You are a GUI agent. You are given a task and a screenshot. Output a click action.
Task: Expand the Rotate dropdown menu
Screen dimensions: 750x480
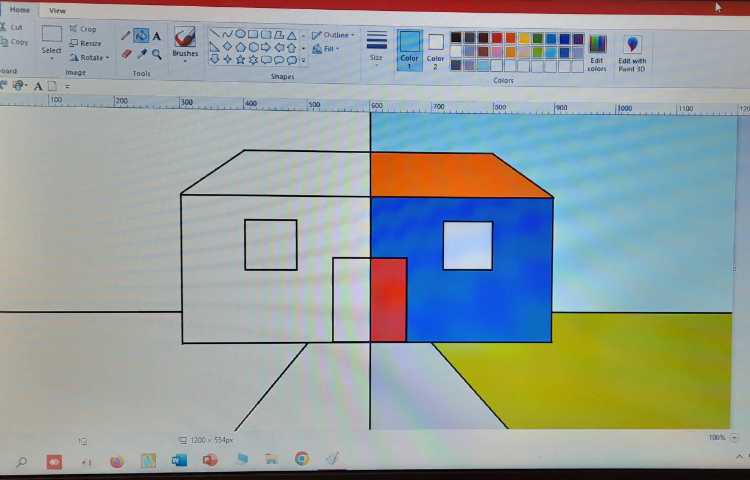coord(90,58)
